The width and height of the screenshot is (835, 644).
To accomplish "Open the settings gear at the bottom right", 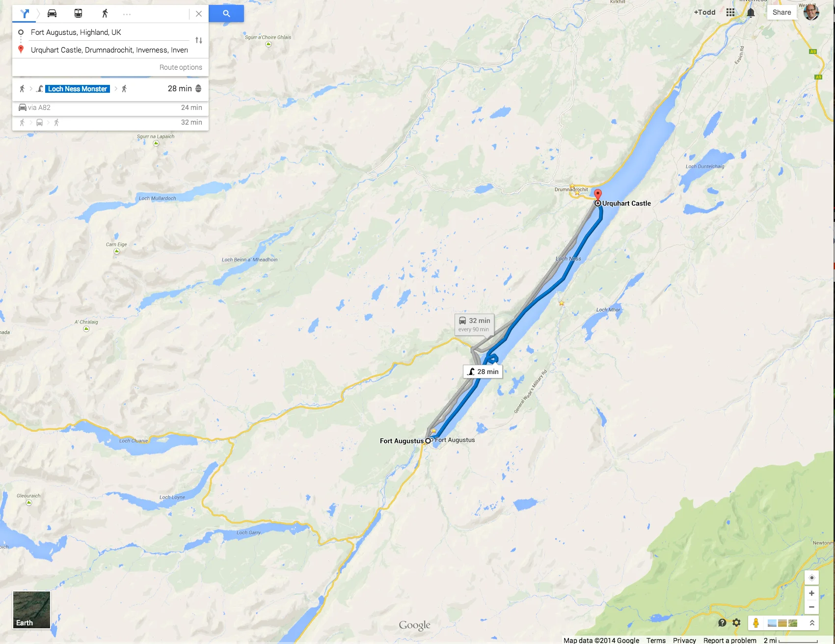I will coord(736,622).
